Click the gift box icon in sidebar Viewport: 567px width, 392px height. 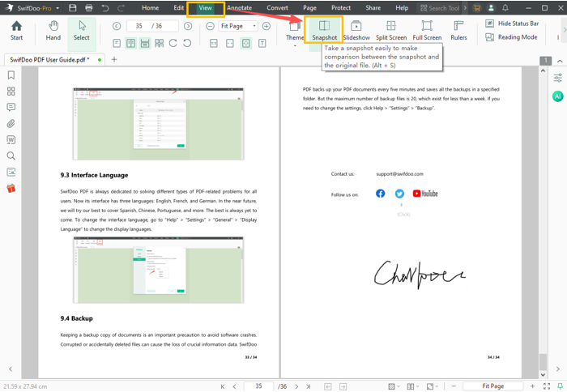[11, 189]
